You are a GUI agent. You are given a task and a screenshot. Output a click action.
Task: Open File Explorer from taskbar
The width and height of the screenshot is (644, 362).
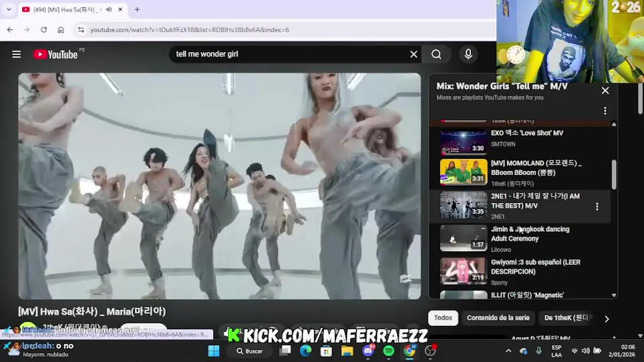pyautogui.click(x=347, y=351)
